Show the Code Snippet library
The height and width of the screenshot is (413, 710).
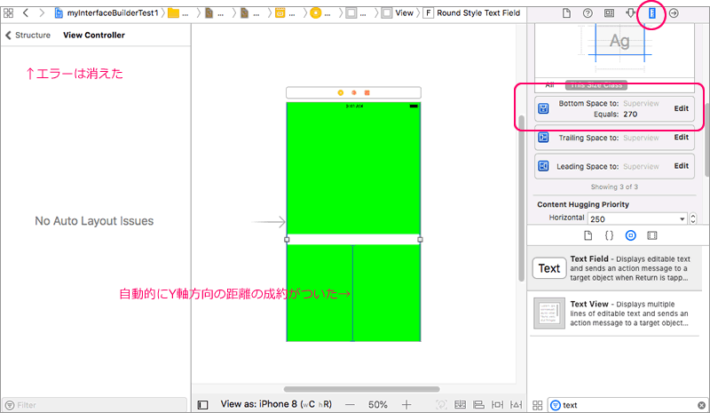point(609,235)
